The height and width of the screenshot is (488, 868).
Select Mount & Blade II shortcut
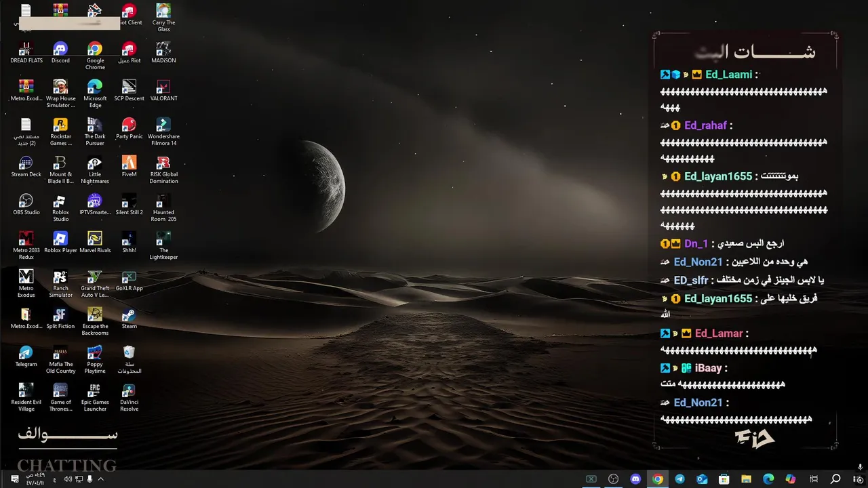[60, 169]
